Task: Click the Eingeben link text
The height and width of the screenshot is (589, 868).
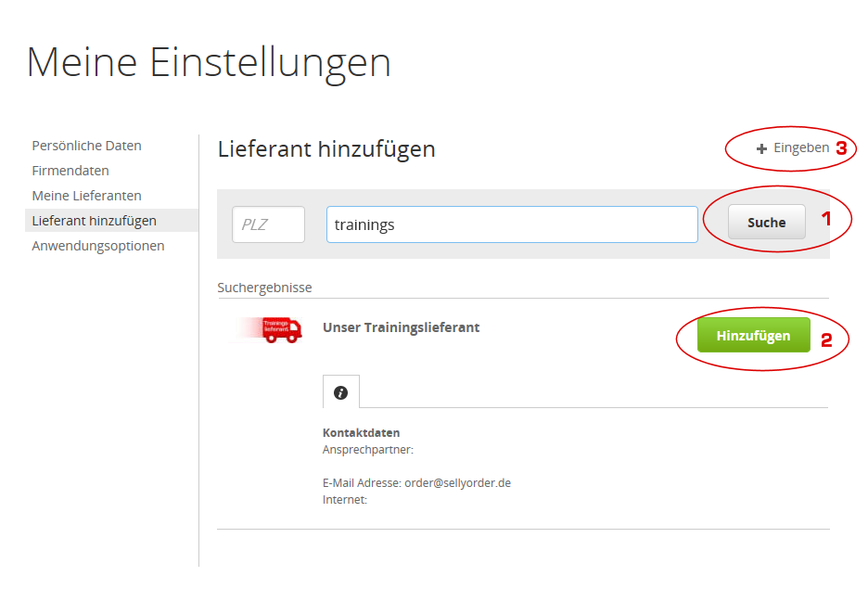Action: (x=801, y=147)
